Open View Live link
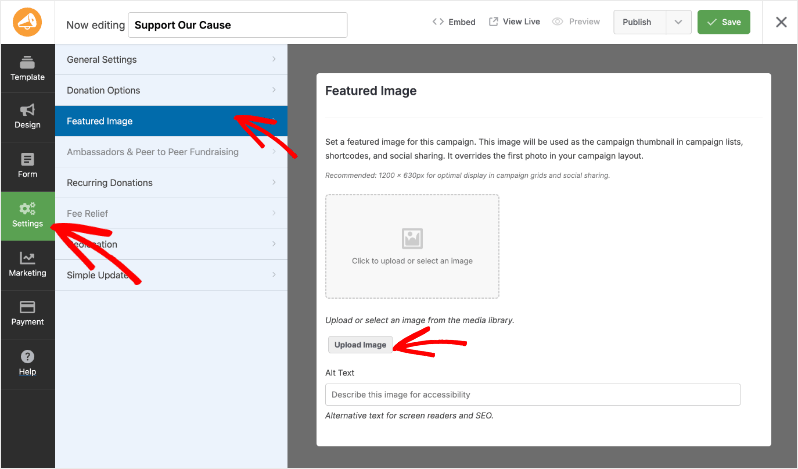 click(514, 22)
